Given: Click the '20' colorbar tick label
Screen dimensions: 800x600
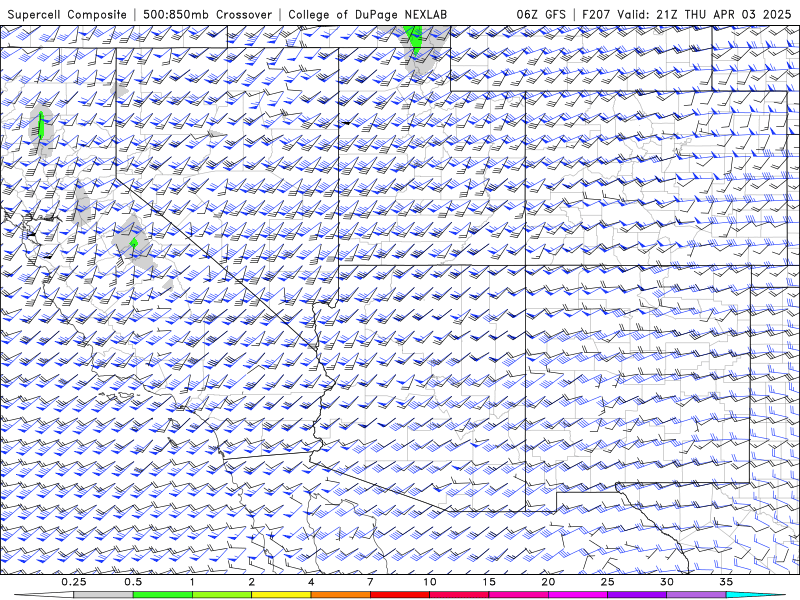Looking at the screenshot, I should [548, 582].
